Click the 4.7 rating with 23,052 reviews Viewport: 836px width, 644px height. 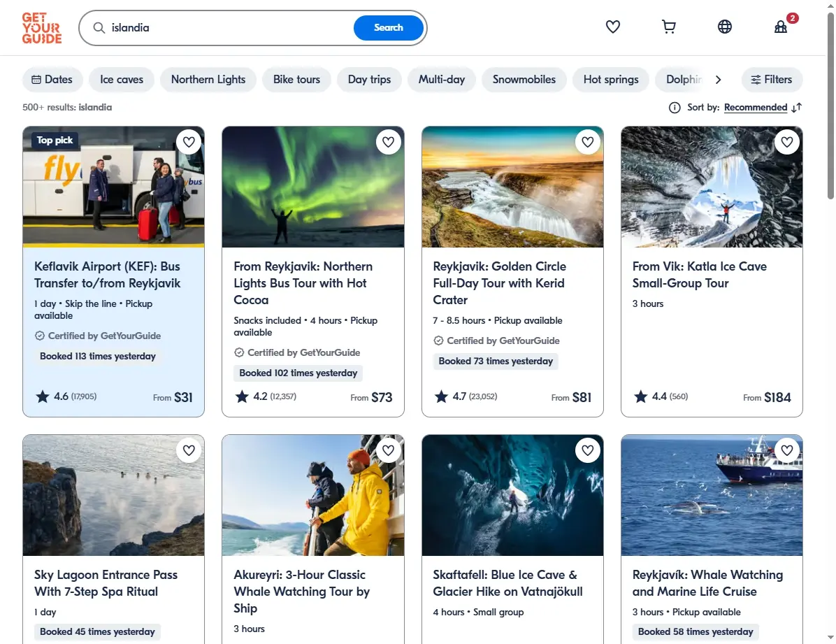[x=466, y=396]
